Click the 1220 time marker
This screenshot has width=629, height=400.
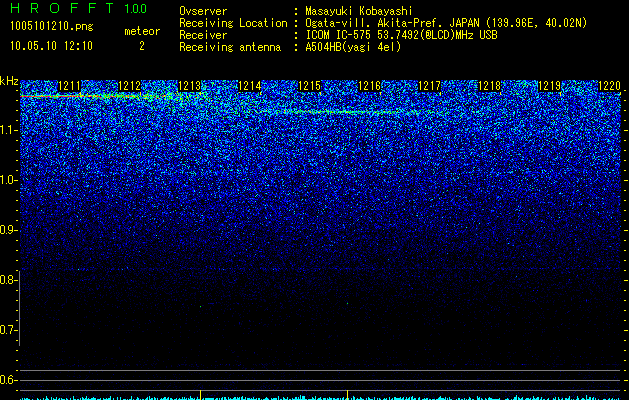coord(609,86)
